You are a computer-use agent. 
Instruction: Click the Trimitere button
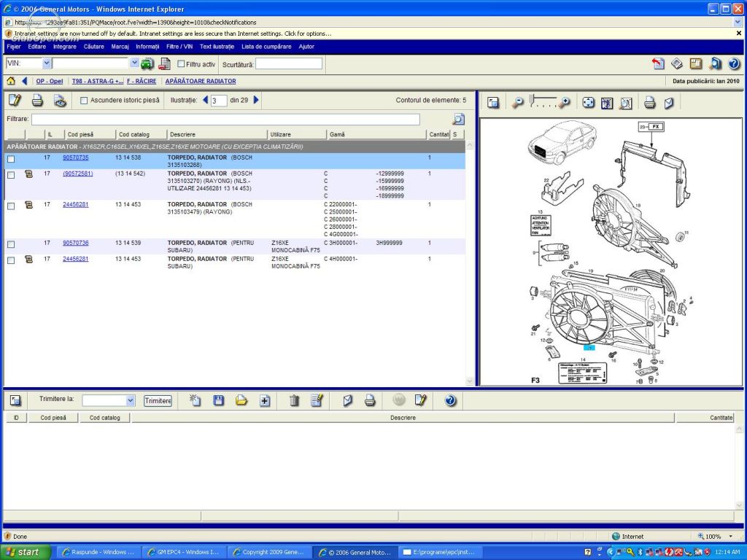tap(158, 401)
